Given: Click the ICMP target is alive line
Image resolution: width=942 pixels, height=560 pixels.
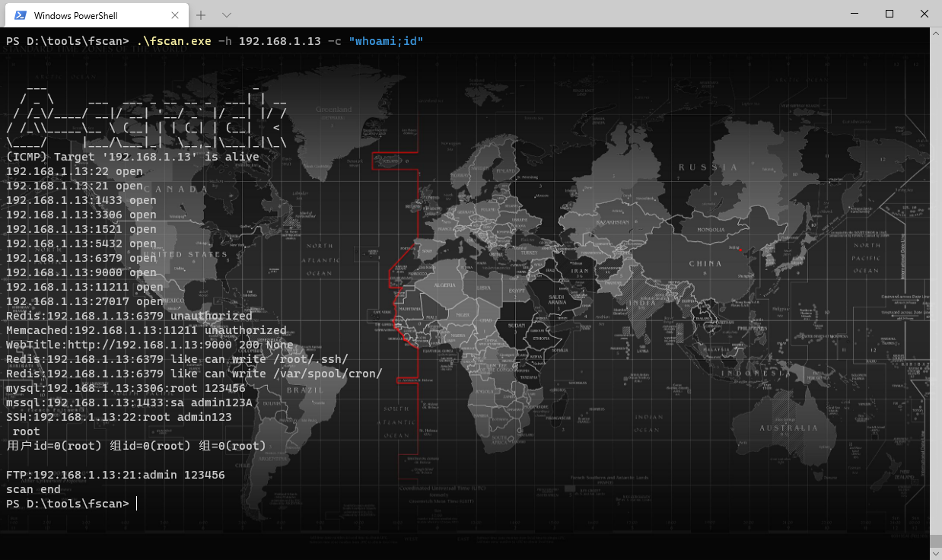Looking at the screenshot, I should tap(132, 157).
